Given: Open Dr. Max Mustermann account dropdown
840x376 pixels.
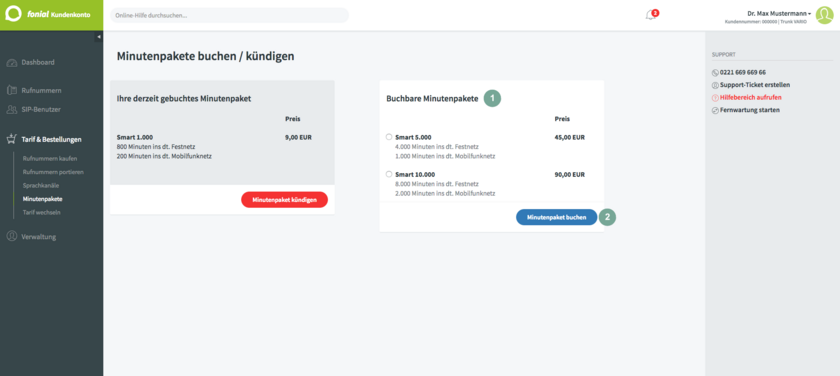Looking at the screenshot, I should click(779, 13).
